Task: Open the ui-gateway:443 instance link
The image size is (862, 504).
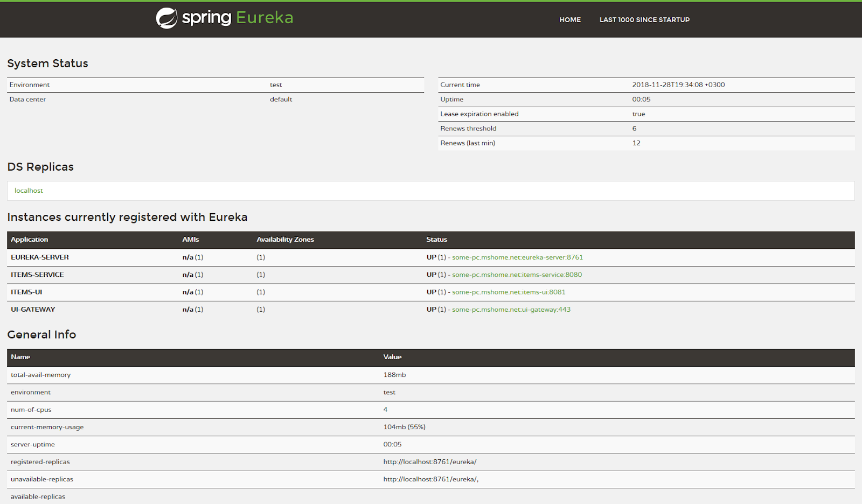Action: 511,310
